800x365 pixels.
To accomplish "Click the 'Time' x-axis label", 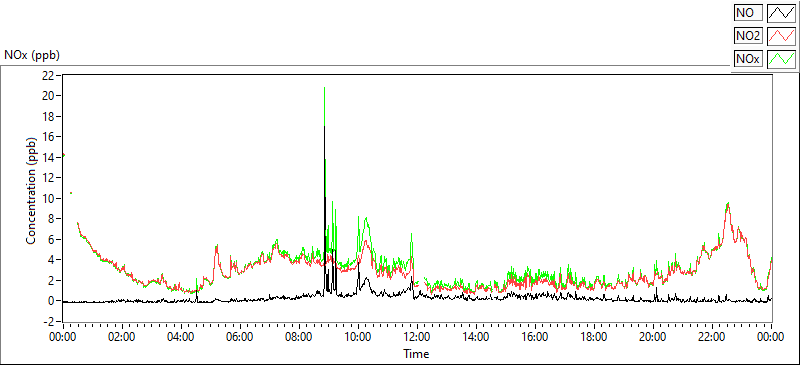I will (416, 353).
